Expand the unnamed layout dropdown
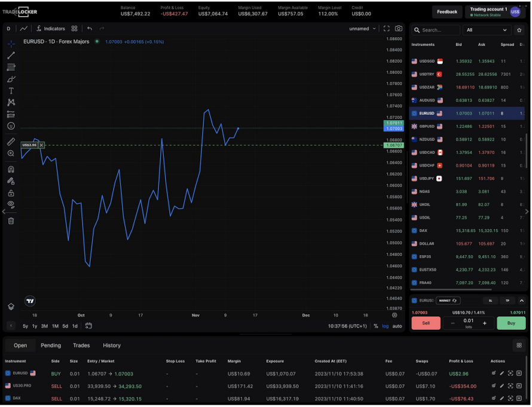The image size is (532, 407). pyautogui.click(x=363, y=29)
